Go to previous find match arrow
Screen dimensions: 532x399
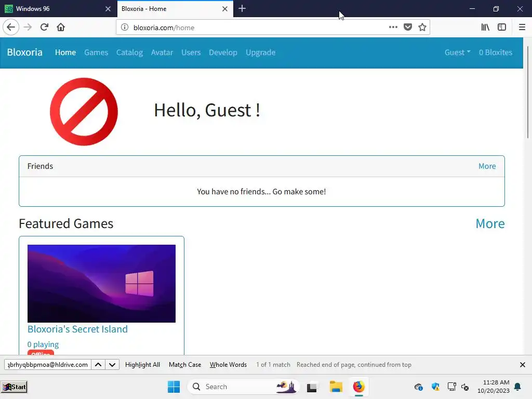tap(98, 364)
